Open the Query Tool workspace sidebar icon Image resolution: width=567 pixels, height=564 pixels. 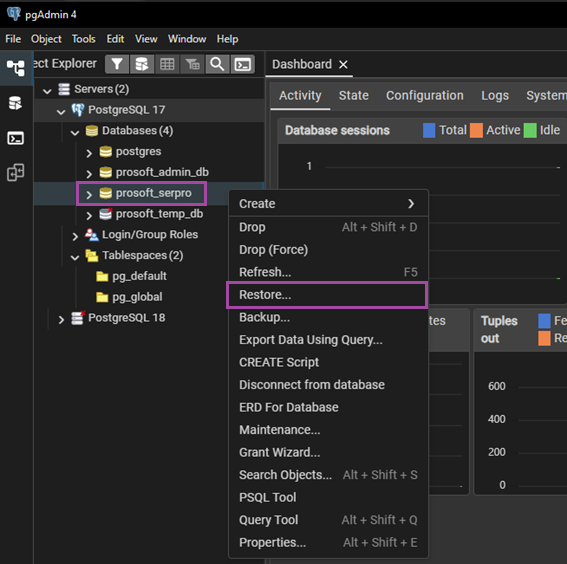click(x=15, y=103)
